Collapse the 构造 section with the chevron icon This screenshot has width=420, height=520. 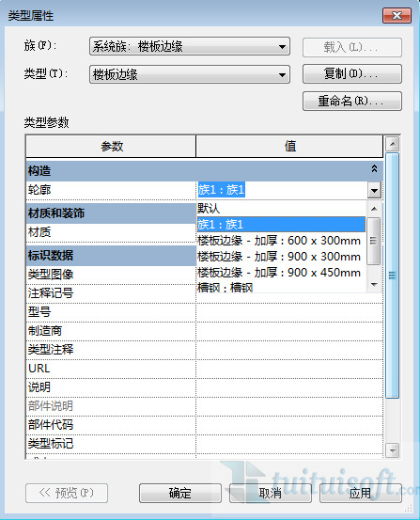point(374,169)
